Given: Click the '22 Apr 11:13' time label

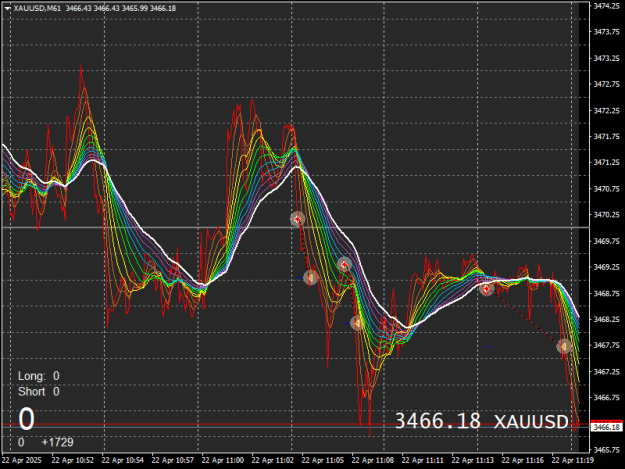Looking at the screenshot, I should (x=472, y=460).
